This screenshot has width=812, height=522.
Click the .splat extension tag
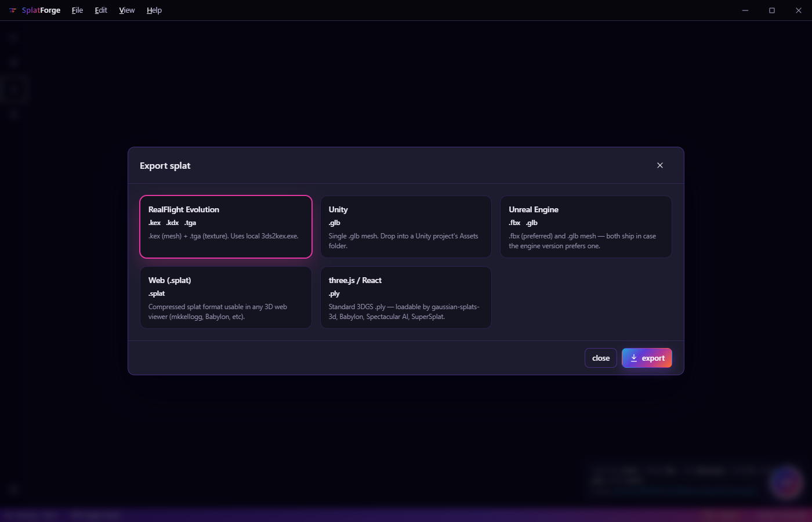pos(157,293)
